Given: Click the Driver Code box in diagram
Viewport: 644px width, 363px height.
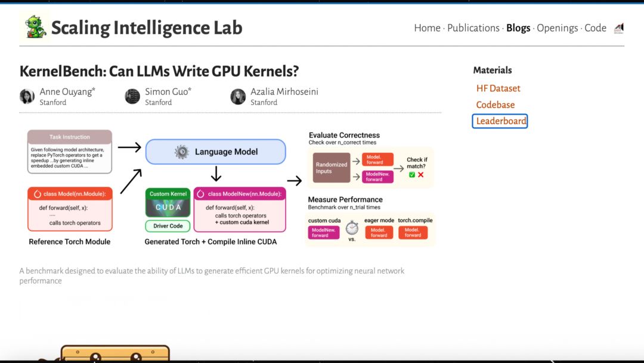Looking at the screenshot, I should 168,226.
